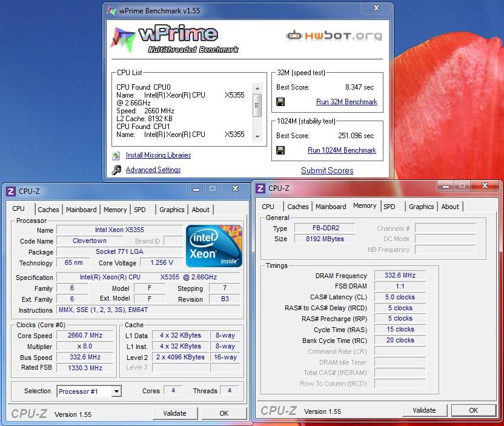This screenshot has width=504, height=426.
Task: Click the Core Voltage value 1.256 V
Action: [x=162, y=262]
